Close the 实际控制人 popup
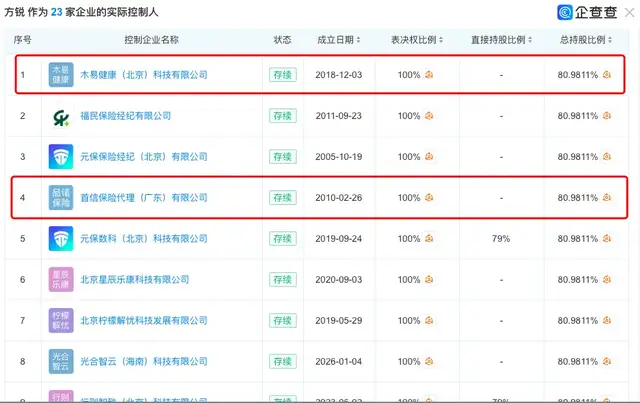Screen dimensions: 640x403 point(630,13)
